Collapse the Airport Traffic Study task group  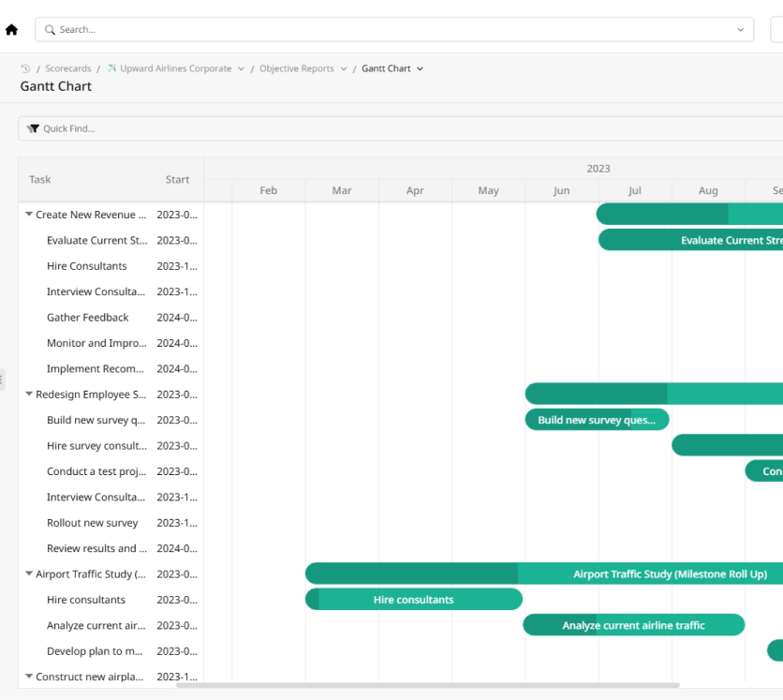29,574
